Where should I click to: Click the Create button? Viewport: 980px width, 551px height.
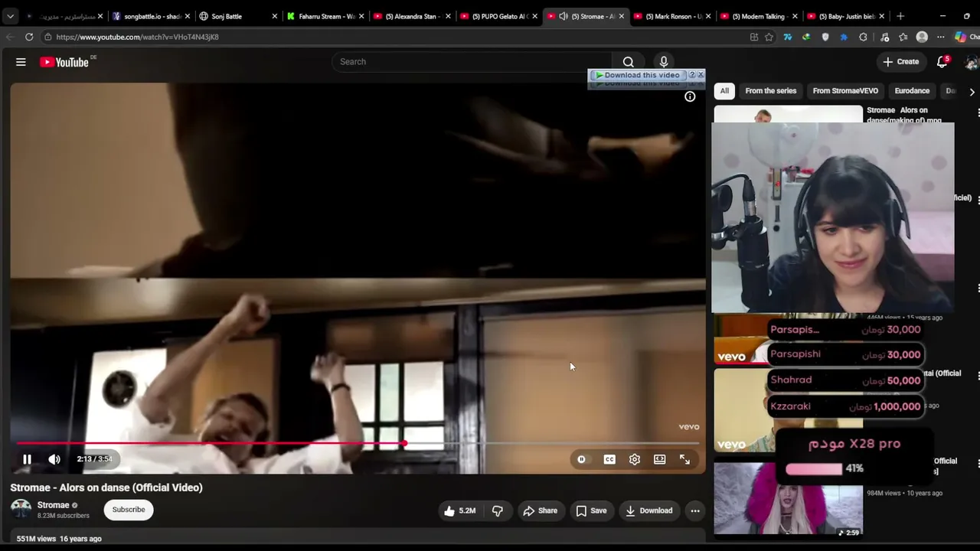point(900,62)
